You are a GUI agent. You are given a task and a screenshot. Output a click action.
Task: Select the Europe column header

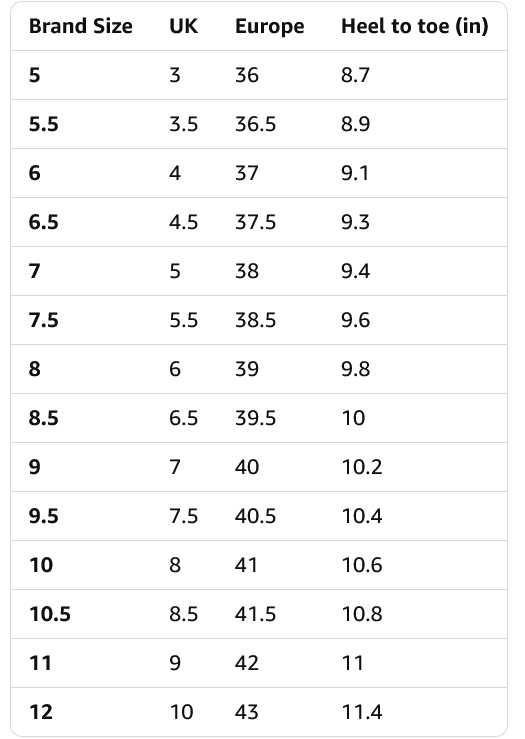point(270,27)
